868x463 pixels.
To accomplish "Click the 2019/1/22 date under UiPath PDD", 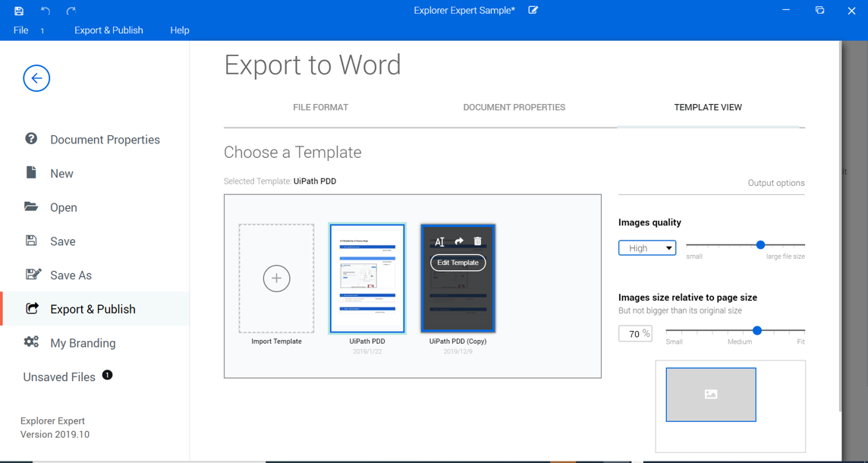I will pos(367,351).
